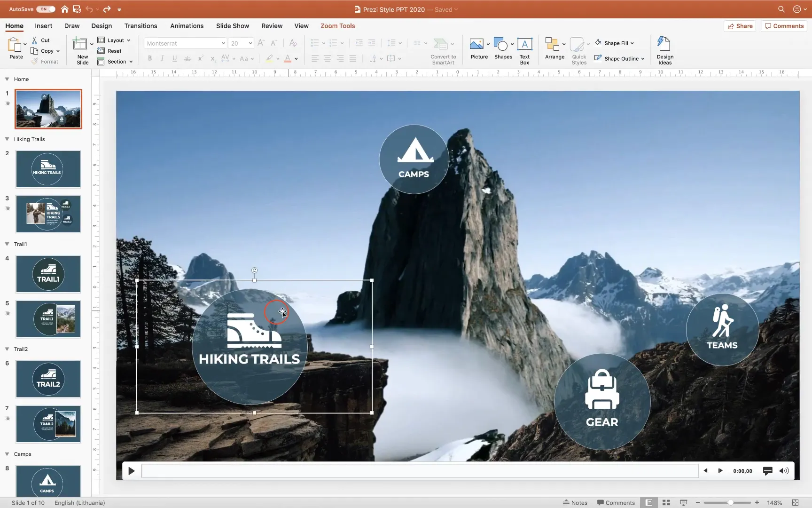Viewport: 812px width, 508px height.
Task: Toggle Bold formatting
Action: coord(150,58)
